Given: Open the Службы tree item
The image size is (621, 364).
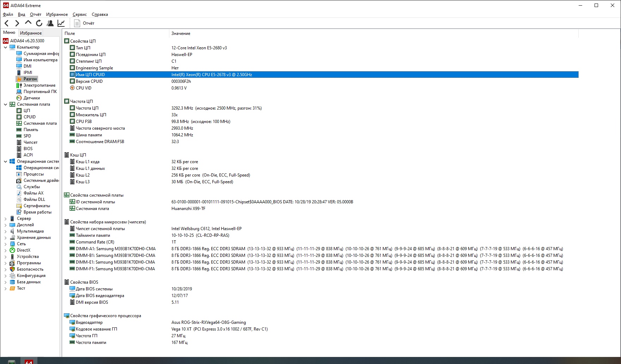Looking at the screenshot, I should [28, 187].
